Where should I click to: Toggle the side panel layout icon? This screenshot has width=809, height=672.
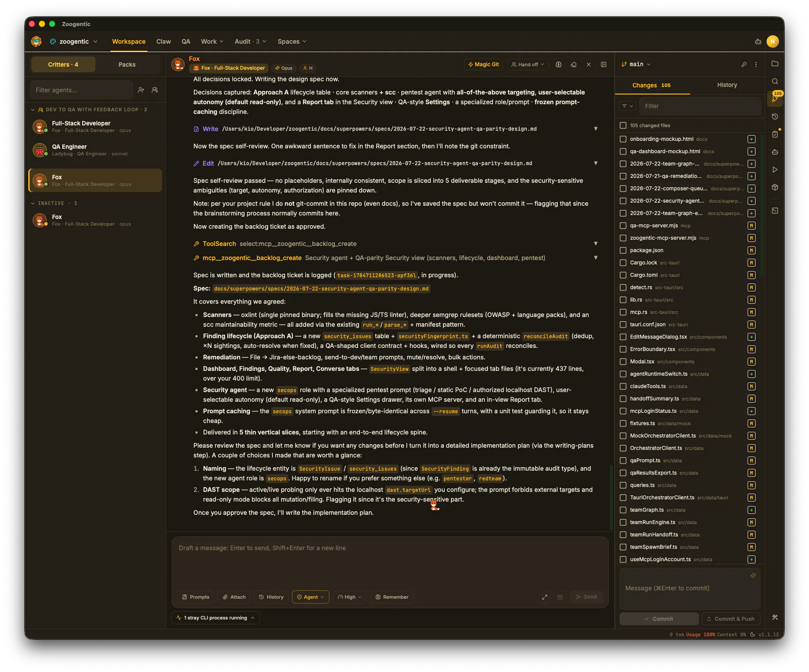tap(604, 64)
